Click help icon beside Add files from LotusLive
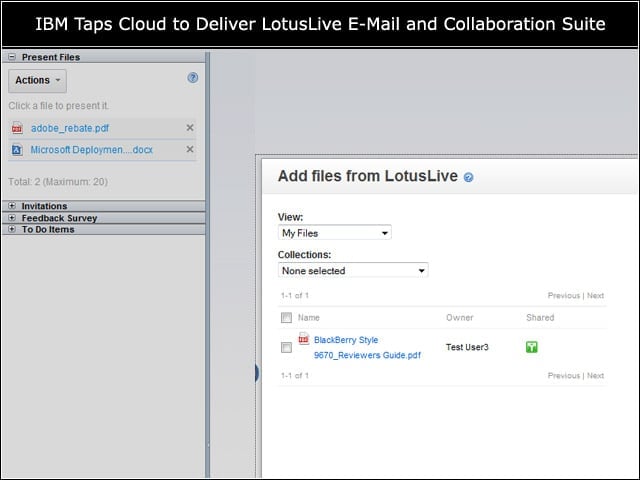 469,177
